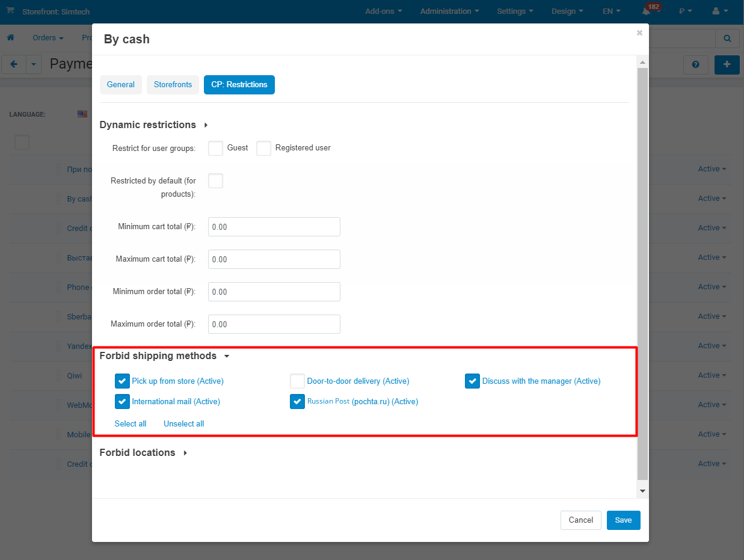This screenshot has height=560, width=744.
Task: Click the Save button
Action: click(623, 520)
